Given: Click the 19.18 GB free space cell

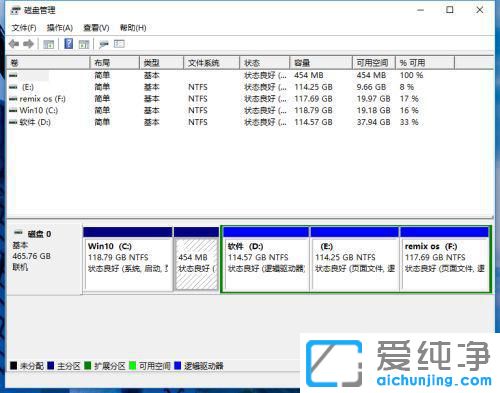Looking at the screenshot, I should click(x=373, y=110).
